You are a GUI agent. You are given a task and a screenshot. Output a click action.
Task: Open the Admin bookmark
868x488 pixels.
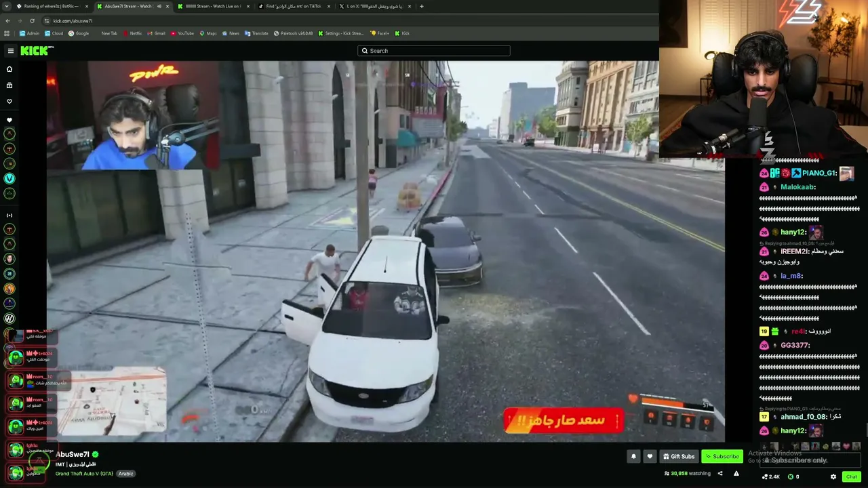(29, 33)
